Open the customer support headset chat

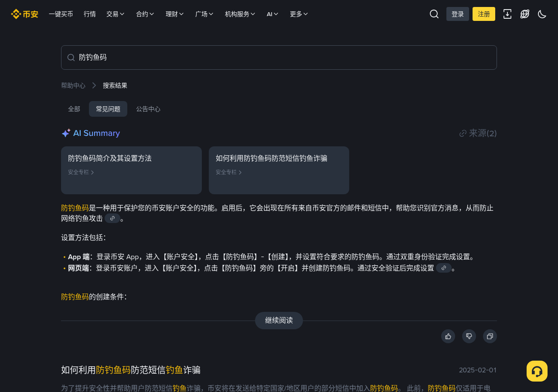(537, 371)
